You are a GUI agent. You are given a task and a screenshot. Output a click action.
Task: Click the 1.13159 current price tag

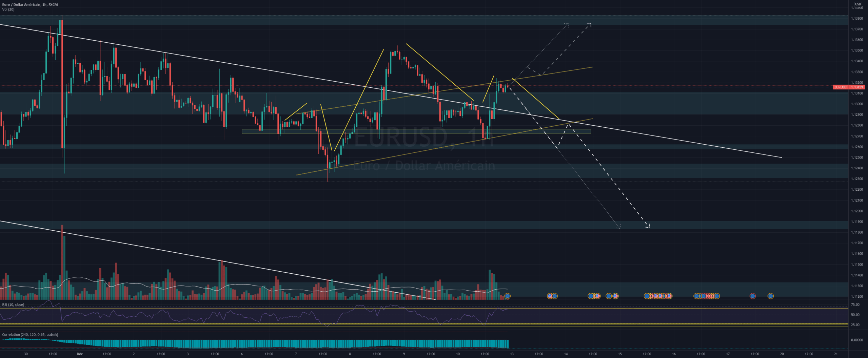pos(857,87)
